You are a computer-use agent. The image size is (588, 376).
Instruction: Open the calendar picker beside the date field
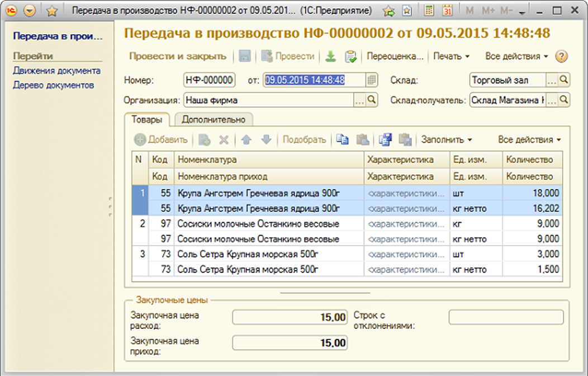[372, 80]
